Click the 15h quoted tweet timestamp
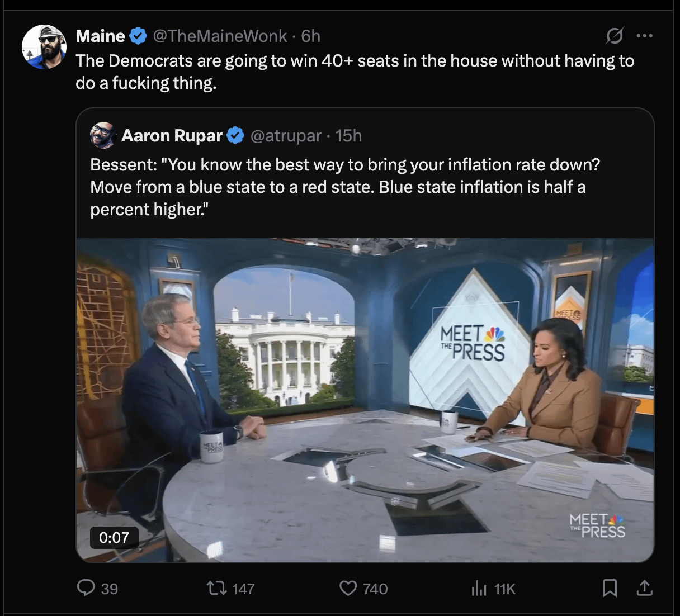Image resolution: width=680 pixels, height=616 pixels. (x=348, y=136)
